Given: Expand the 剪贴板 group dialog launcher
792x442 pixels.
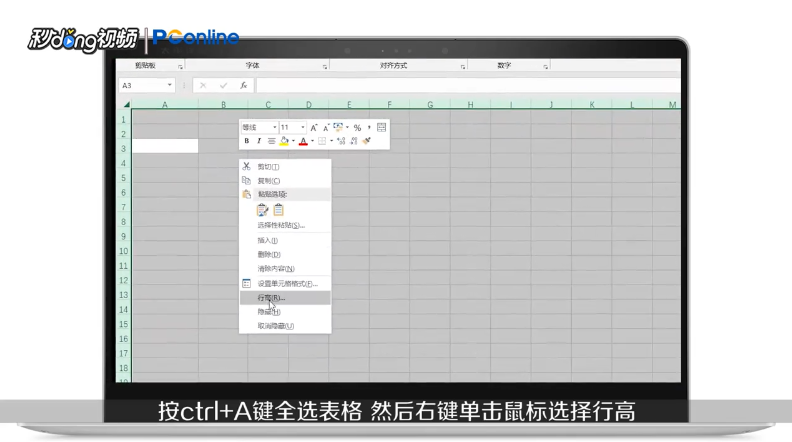Looking at the screenshot, I should point(180,67).
